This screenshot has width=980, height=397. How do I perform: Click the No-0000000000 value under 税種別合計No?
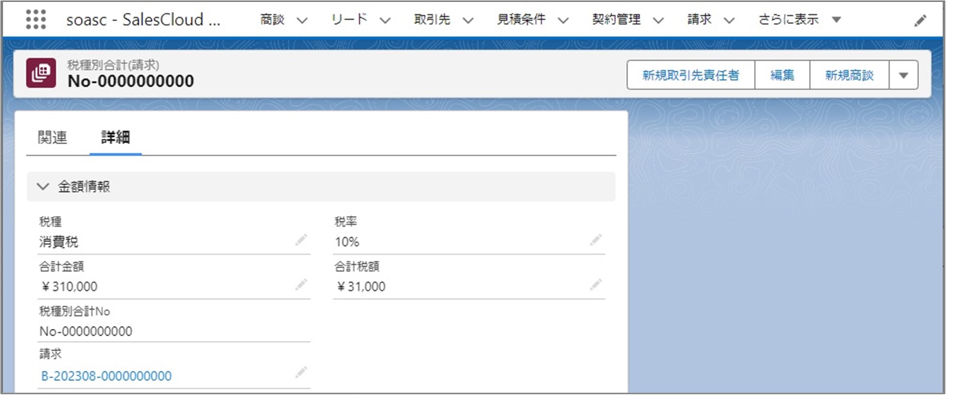click(86, 331)
